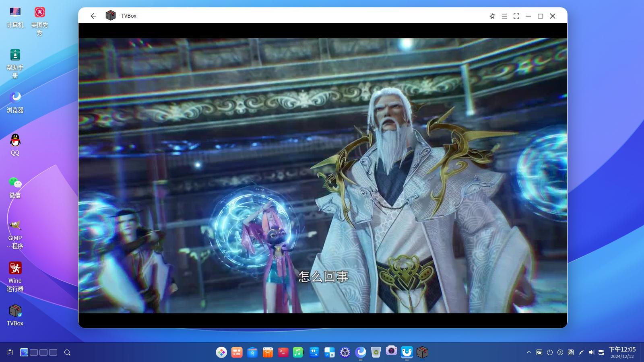Open the calculator icon in dock
644x362 pixels.
(x=329, y=352)
